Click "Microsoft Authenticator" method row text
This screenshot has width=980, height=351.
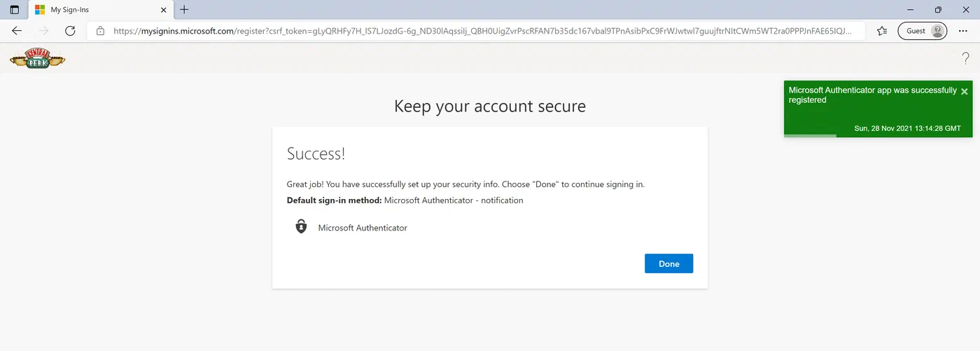363,228
